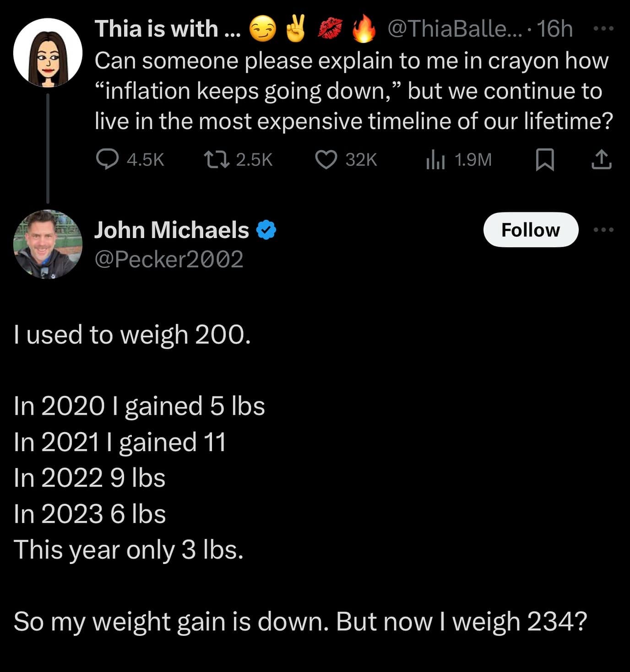The width and height of the screenshot is (630, 672).
Task: Click John Michaels' blue verified badge
Action: click(x=266, y=230)
